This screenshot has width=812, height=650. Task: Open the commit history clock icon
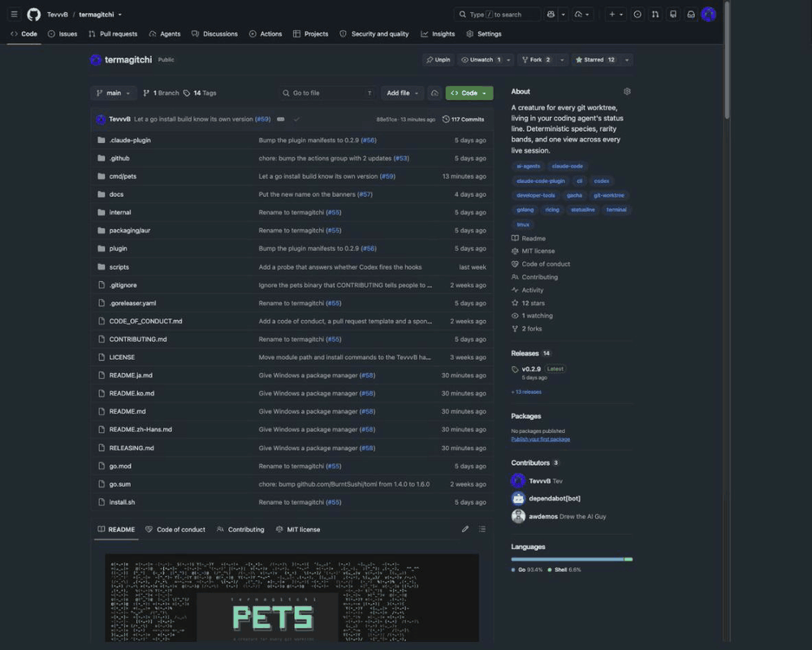(446, 119)
